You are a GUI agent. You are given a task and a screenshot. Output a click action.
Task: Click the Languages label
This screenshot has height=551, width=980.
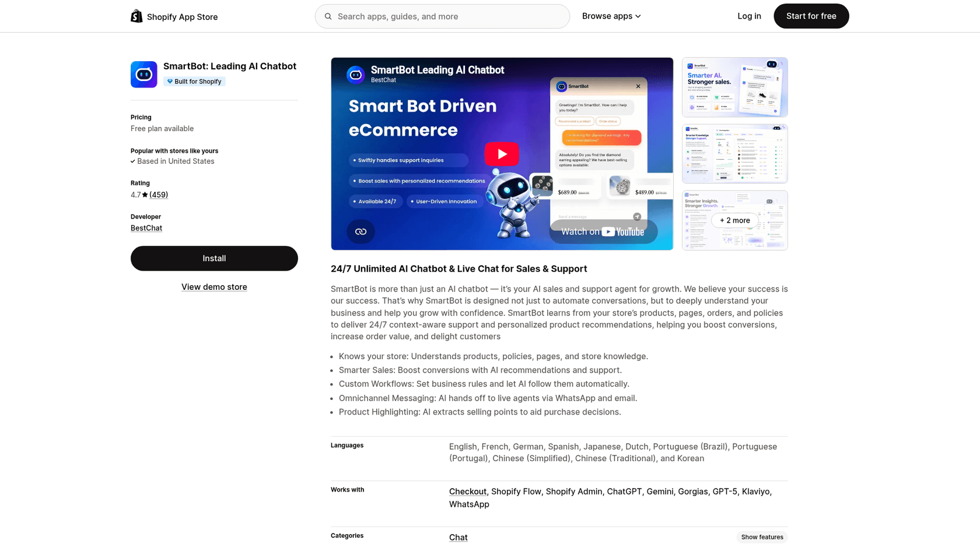347,445
